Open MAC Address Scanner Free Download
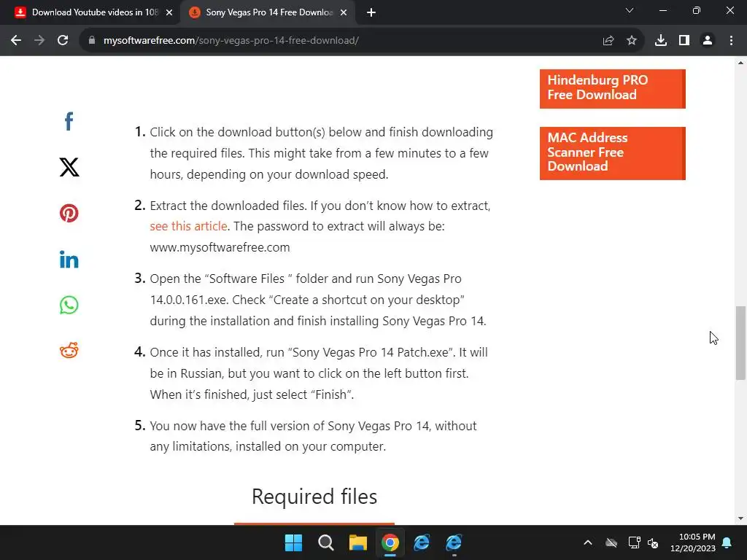The width and height of the screenshot is (747, 560). (613, 153)
